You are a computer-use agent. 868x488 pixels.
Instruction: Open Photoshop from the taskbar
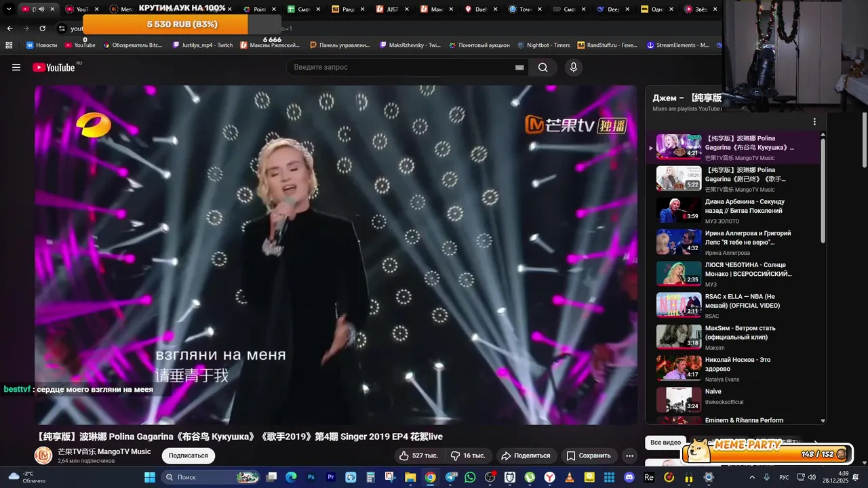[x=311, y=477]
